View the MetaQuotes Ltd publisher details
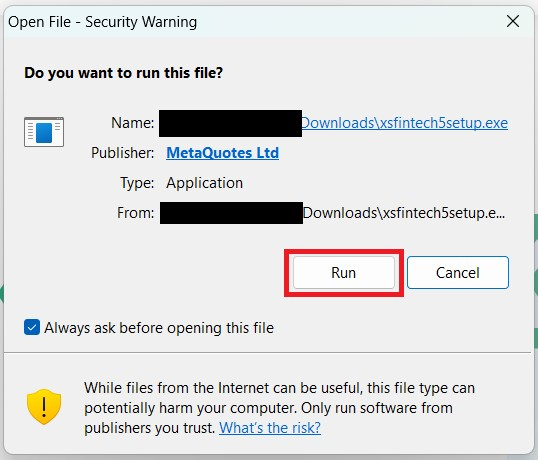This screenshot has height=460, width=538. (x=222, y=153)
